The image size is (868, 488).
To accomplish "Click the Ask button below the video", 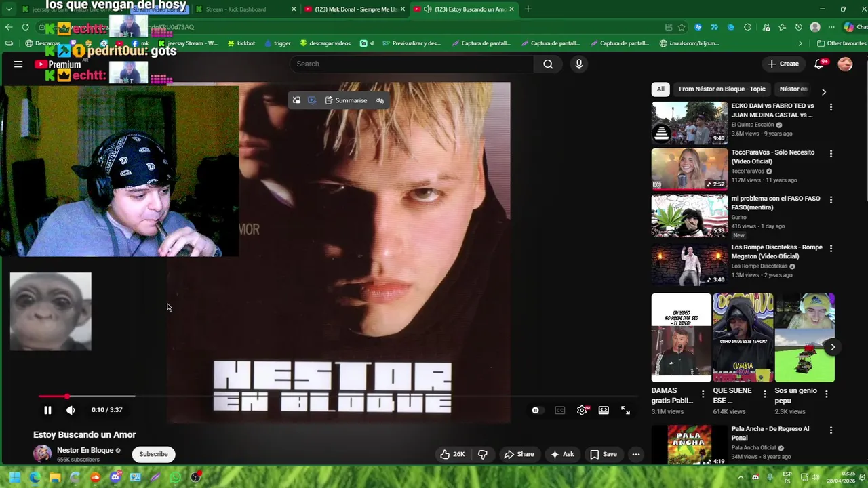I will point(562,454).
